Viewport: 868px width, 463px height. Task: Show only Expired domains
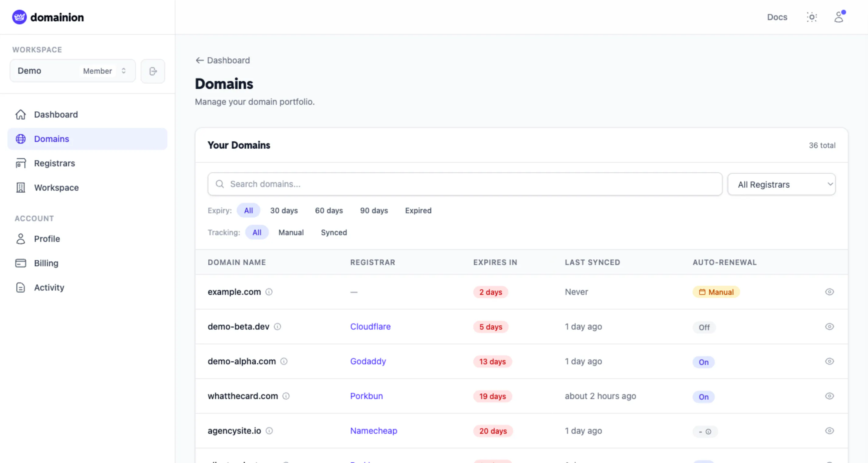click(x=418, y=210)
